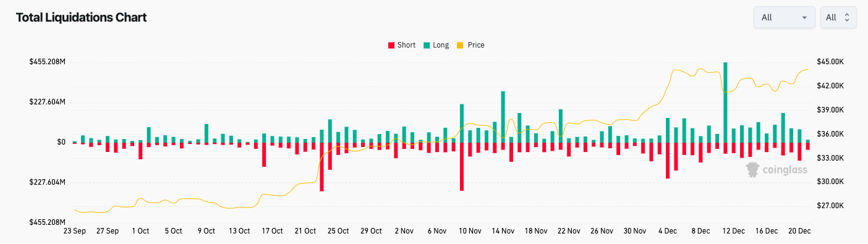868x244 pixels.
Task: Click the $45.00K price axis label
Action: [x=830, y=62]
